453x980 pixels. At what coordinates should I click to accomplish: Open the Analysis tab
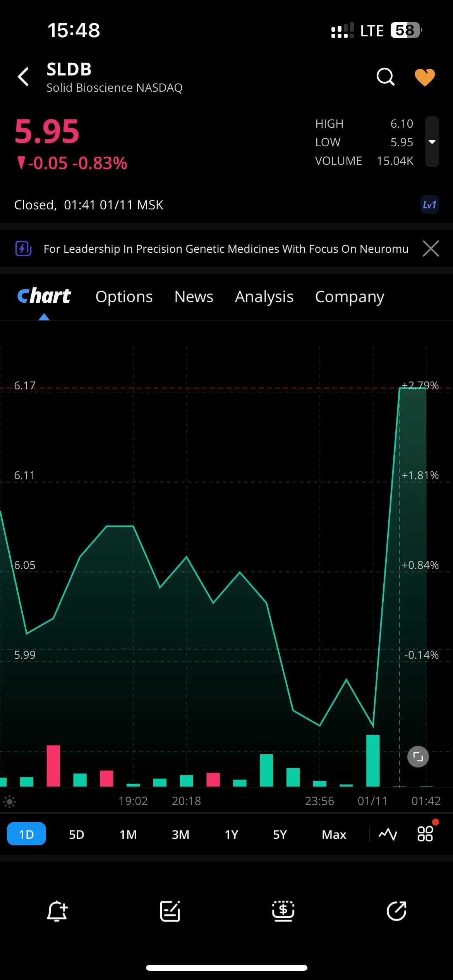tap(264, 296)
